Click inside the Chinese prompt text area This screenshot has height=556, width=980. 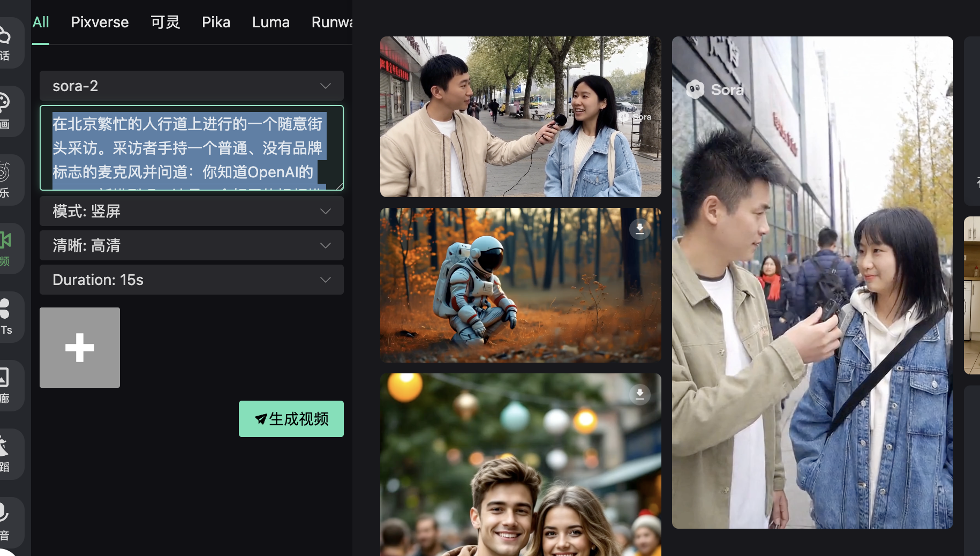(x=191, y=148)
